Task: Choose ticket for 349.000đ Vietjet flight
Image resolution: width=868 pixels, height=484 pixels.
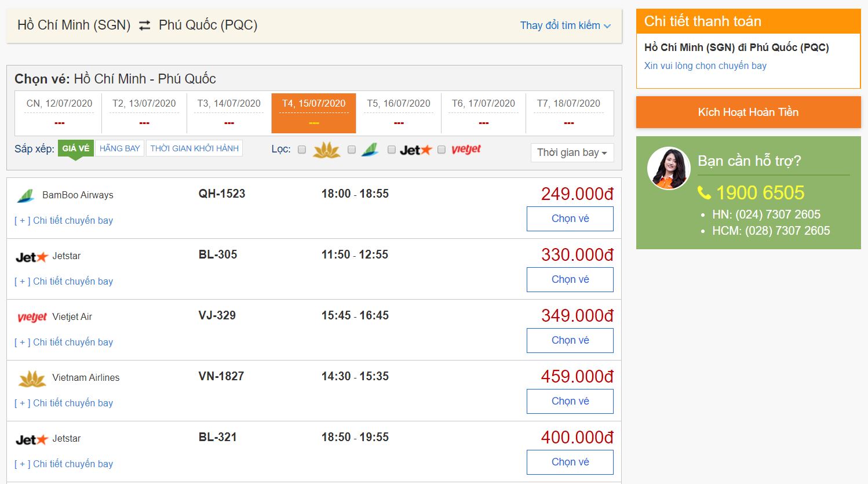Action: coord(570,340)
